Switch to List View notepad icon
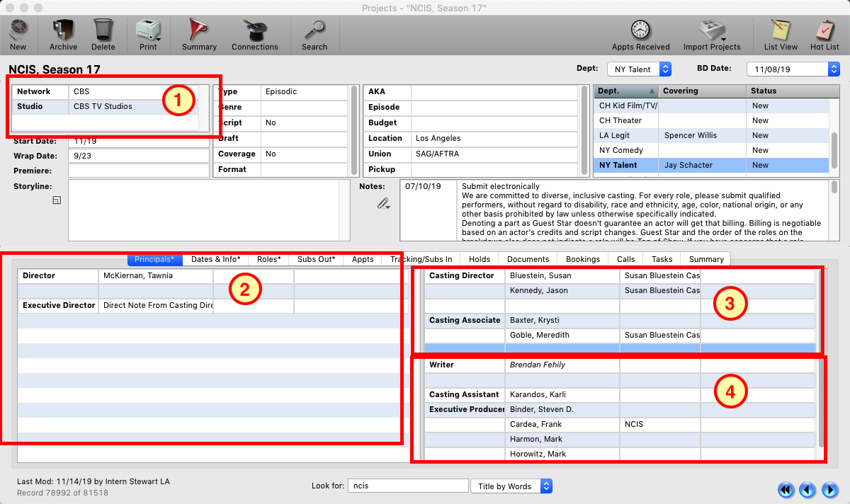The height and width of the screenshot is (504, 850). tap(781, 30)
